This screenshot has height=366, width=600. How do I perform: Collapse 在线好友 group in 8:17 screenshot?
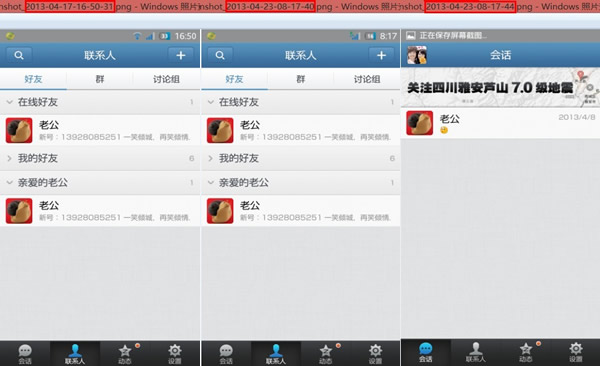(x=301, y=102)
